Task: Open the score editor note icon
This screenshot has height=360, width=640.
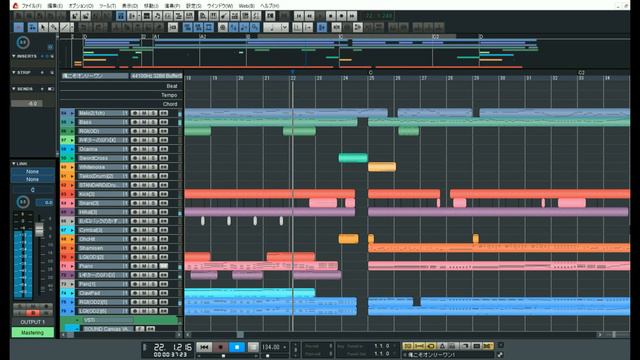Action: [x=157, y=16]
